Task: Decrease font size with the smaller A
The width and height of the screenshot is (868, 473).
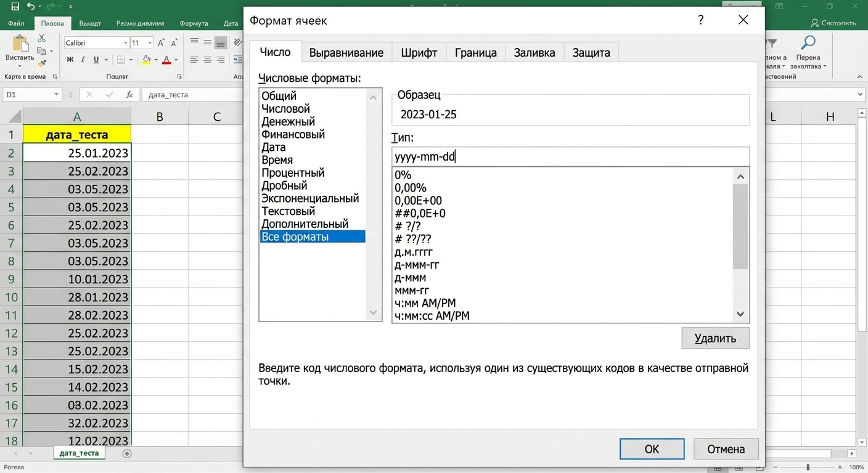Action: [174, 42]
